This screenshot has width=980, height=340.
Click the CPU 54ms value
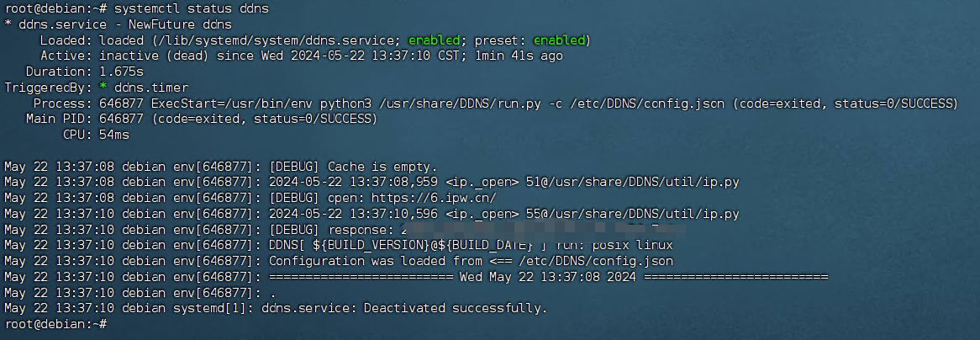[x=114, y=135]
